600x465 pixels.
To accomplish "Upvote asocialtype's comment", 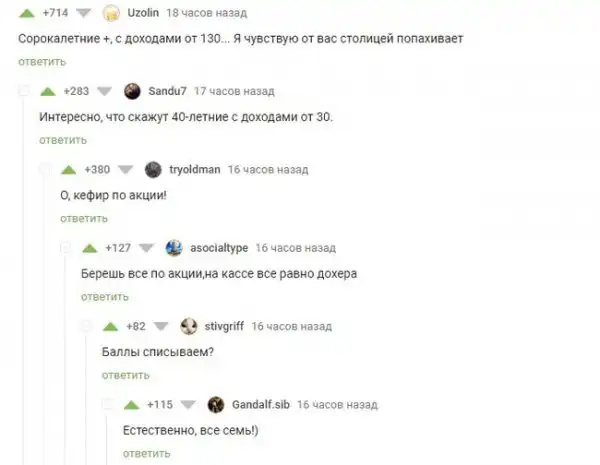I will (x=90, y=248).
